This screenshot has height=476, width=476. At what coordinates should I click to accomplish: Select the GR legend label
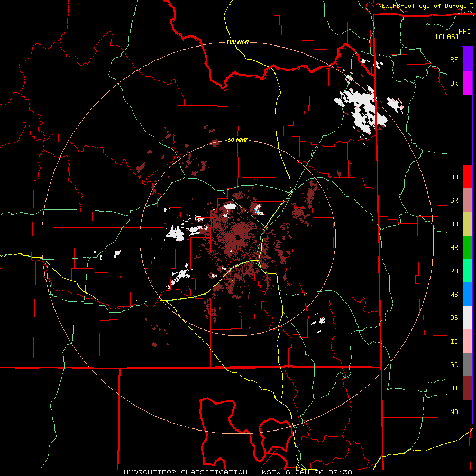click(x=454, y=200)
